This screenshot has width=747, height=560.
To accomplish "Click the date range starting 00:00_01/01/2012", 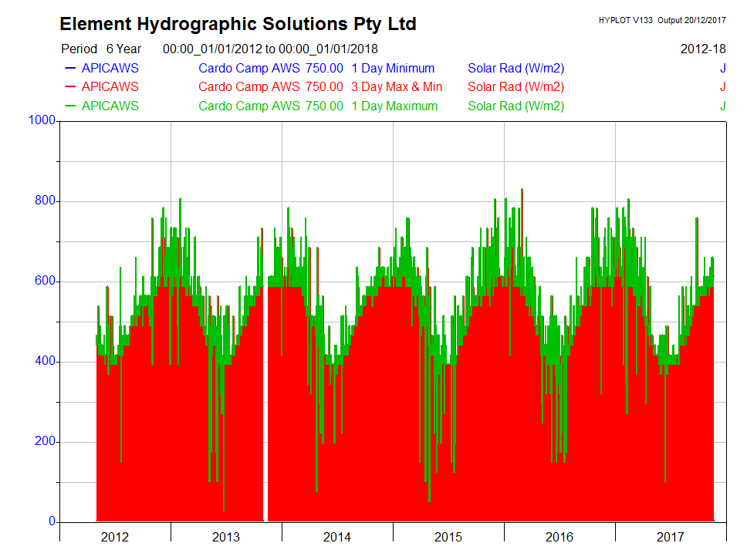I will (x=270, y=49).
